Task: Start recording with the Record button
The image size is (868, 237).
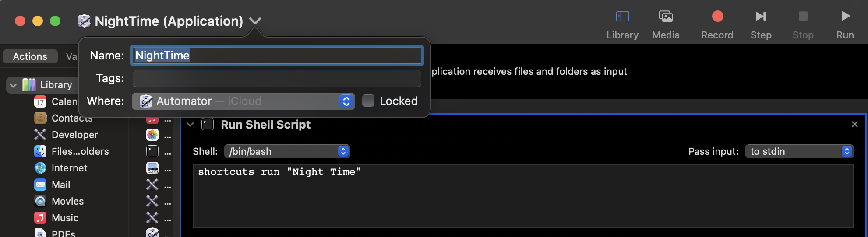Action: point(717,16)
